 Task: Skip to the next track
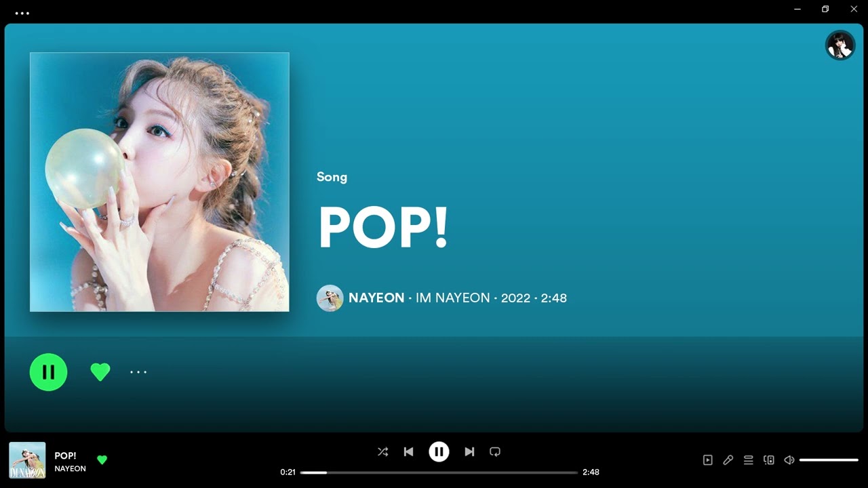pyautogui.click(x=469, y=451)
